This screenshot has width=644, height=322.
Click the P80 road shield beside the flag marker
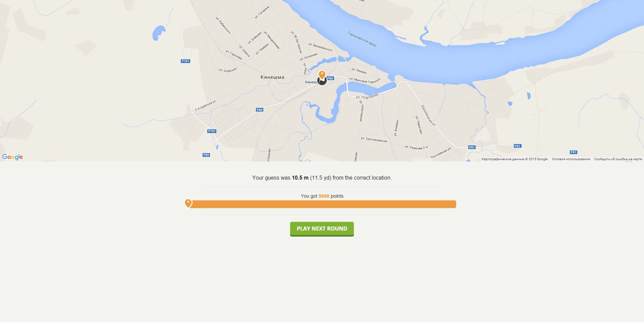pos(330,78)
